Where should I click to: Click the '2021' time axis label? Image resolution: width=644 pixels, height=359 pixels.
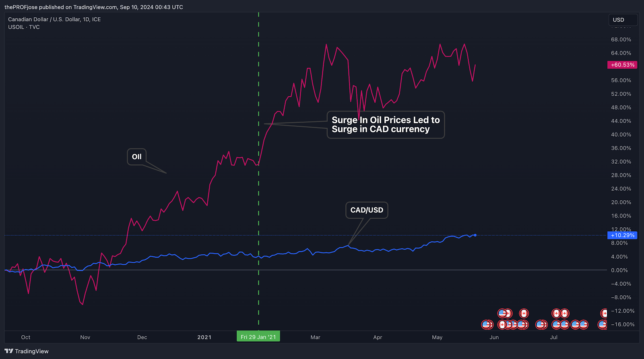204,337
